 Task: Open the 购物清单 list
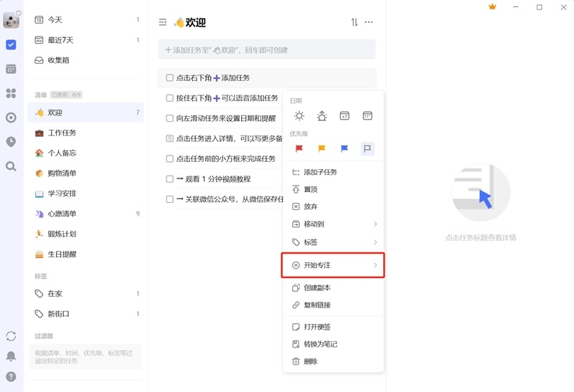86,173
